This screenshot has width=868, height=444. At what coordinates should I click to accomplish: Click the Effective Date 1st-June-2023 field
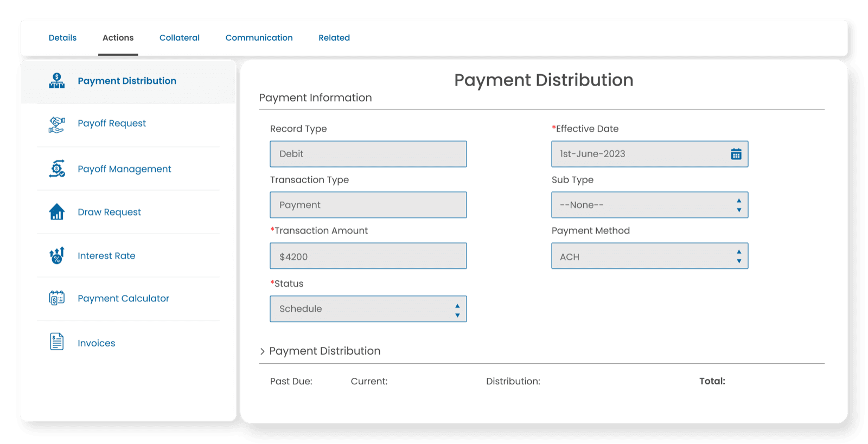click(x=649, y=154)
